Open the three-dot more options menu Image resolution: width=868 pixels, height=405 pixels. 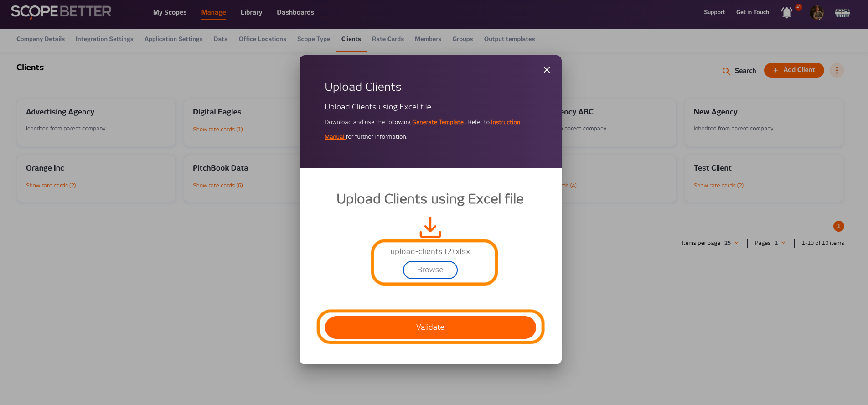tap(837, 70)
